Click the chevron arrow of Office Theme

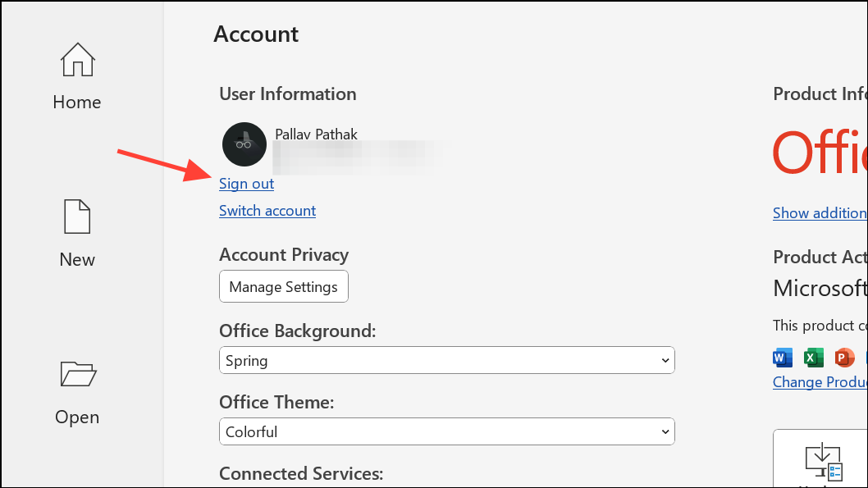pos(665,432)
